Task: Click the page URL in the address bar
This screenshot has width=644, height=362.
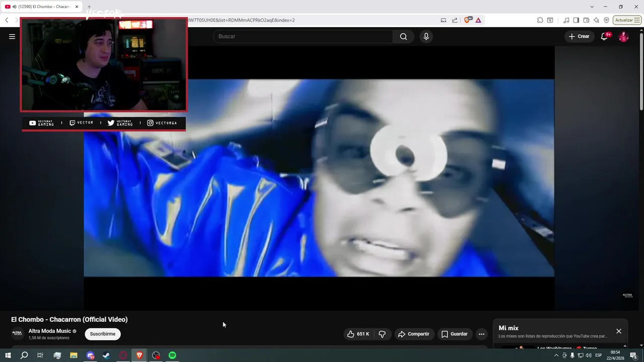Action: pyautogui.click(x=242, y=20)
